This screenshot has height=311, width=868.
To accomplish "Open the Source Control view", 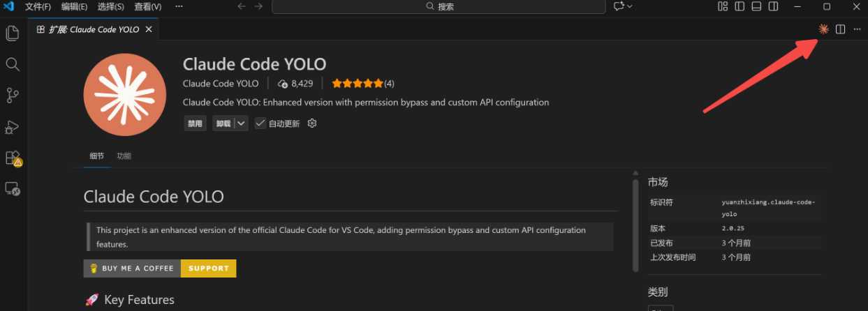I will click(12, 96).
